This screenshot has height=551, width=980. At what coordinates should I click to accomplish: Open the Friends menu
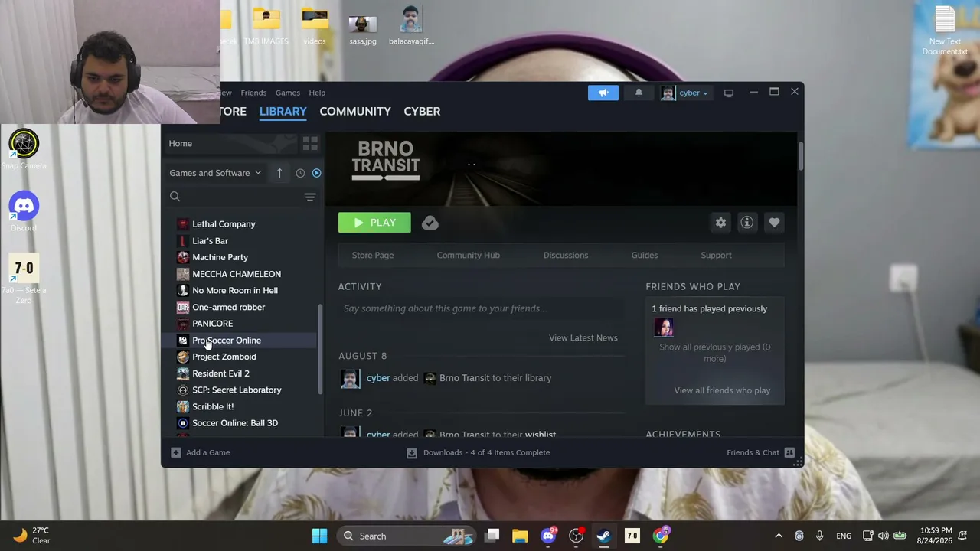tap(253, 93)
